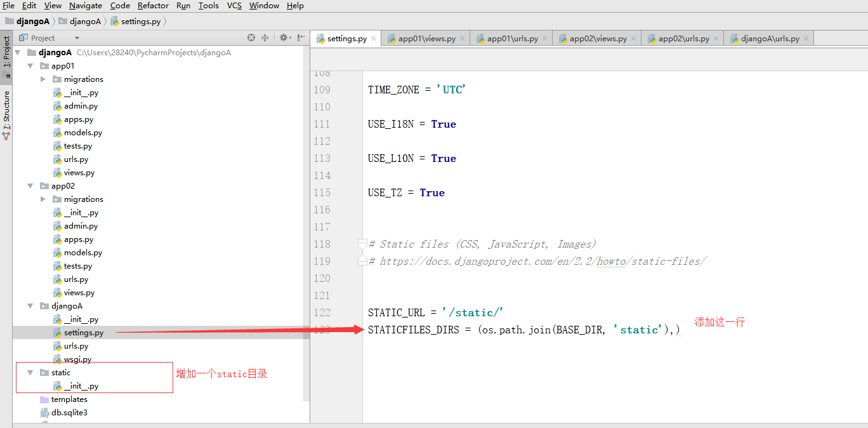Image resolution: width=868 pixels, height=428 pixels.
Task: Click the STATICFILES_DIRS line in editor
Action: [524, 330]
